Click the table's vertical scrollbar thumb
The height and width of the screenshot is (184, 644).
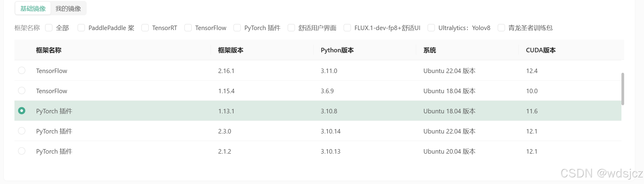[623, 89]
